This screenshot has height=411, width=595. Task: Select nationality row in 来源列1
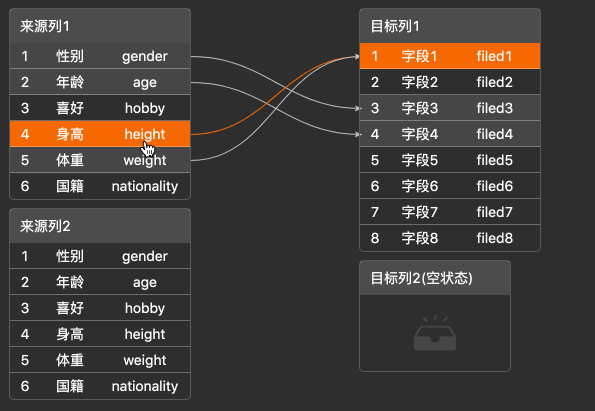pyautogui.click(x=100, y=186)
